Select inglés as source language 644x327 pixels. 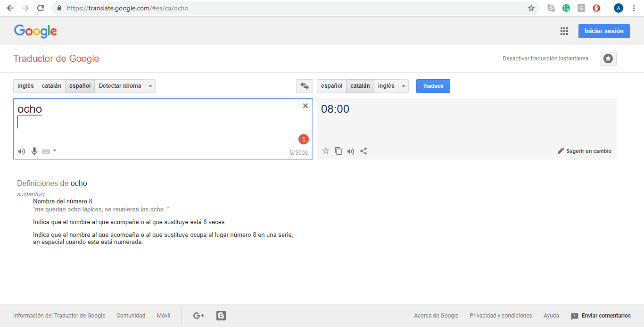pyautogui.click(x=25, y=86)
